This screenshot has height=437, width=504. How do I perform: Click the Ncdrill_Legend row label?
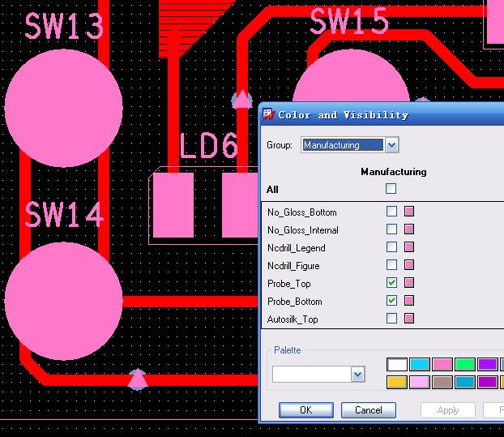coord(296,248)
